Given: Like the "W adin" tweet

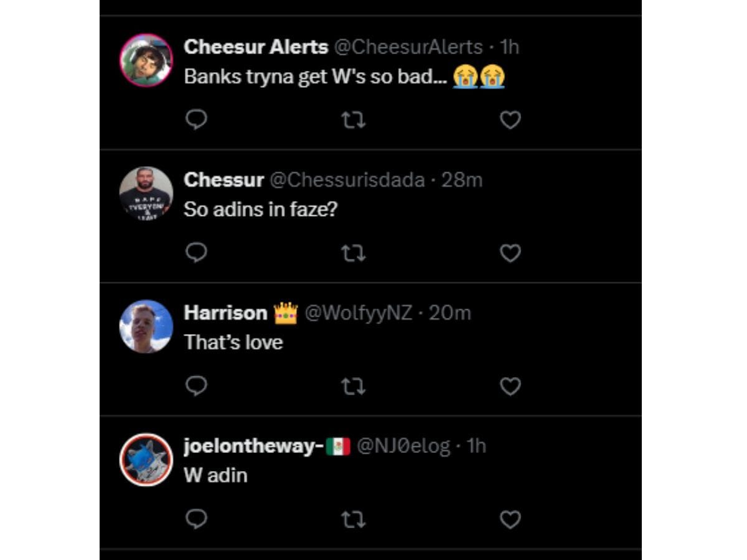Looking at the screenshot, I should coord(510,519).
